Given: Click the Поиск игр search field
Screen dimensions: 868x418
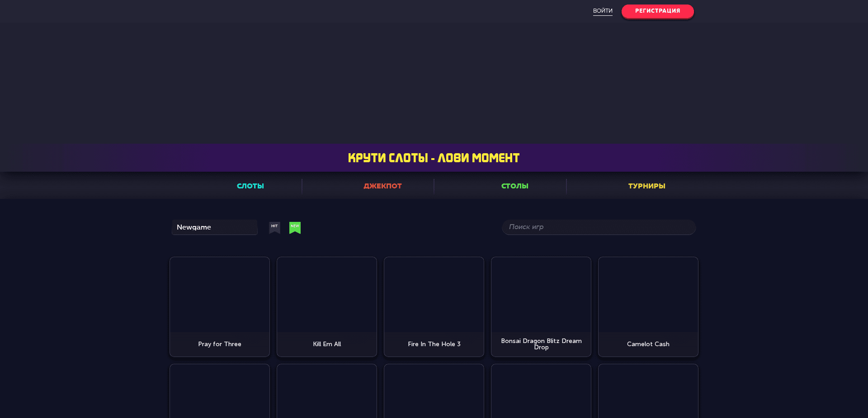Looking at the screenshot, I should [x=599, y=227].
